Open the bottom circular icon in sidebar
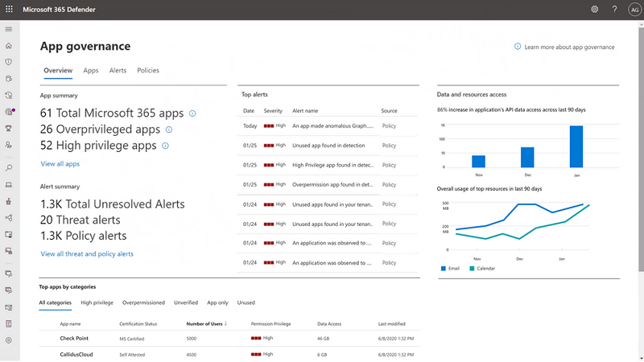644x362 pixels. pyautogui.click(x=9, y=340)
